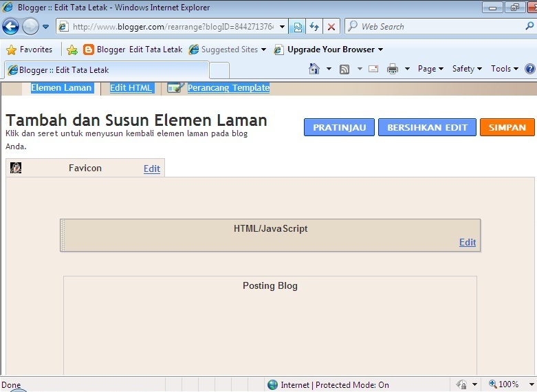Click the orange SIMPAN button
The width and height of the screenshot is (537, 392).
(507, 127)
